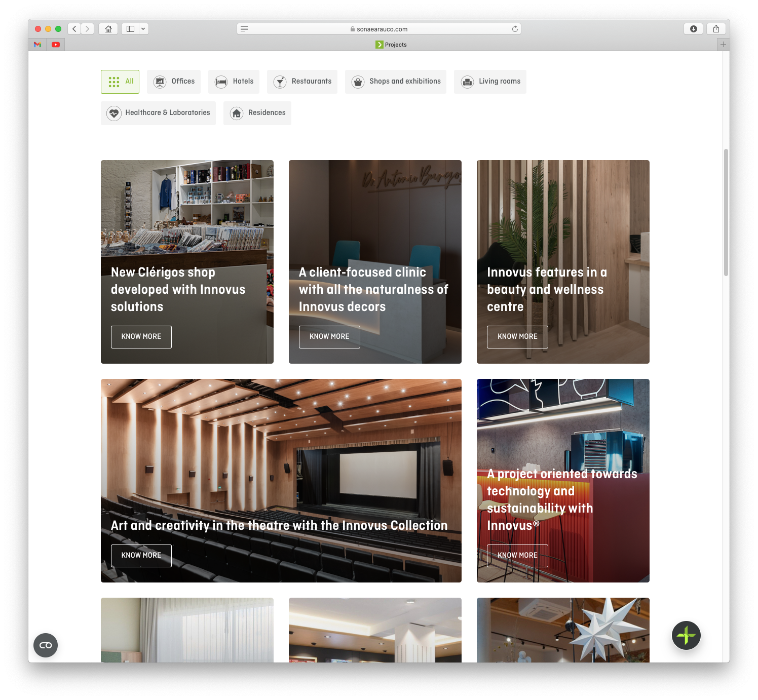Expand the sidebar dropdown arrow
The width and height of the screenshot is (758, 700).
[x=143, y=29]
